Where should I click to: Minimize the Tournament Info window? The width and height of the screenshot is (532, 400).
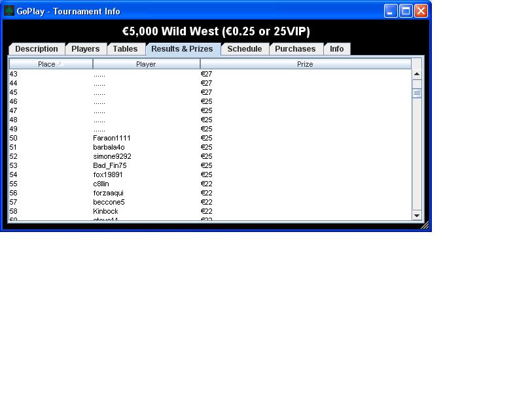click(x=391, y=11)
